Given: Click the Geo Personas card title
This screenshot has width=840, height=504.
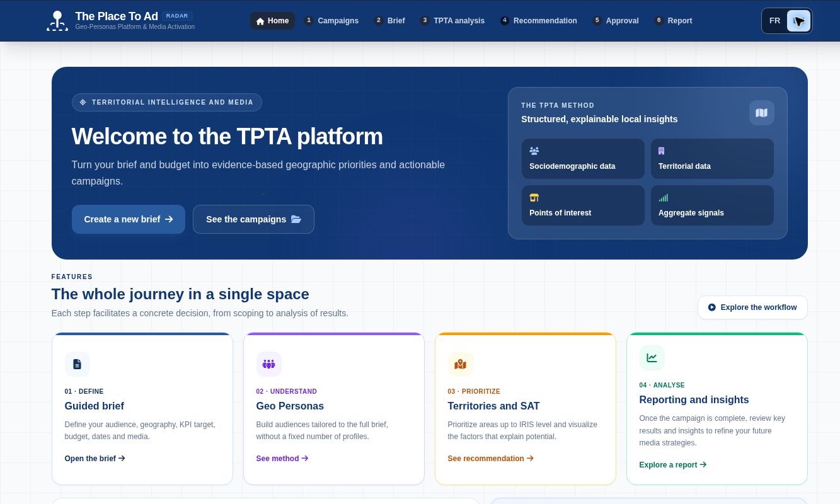Looking at the screenshot, I should [x=290, y=406].
